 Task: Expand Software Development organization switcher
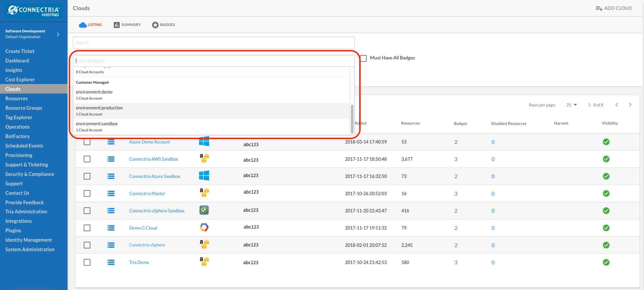pyautogui.click(x=58, y=34)
